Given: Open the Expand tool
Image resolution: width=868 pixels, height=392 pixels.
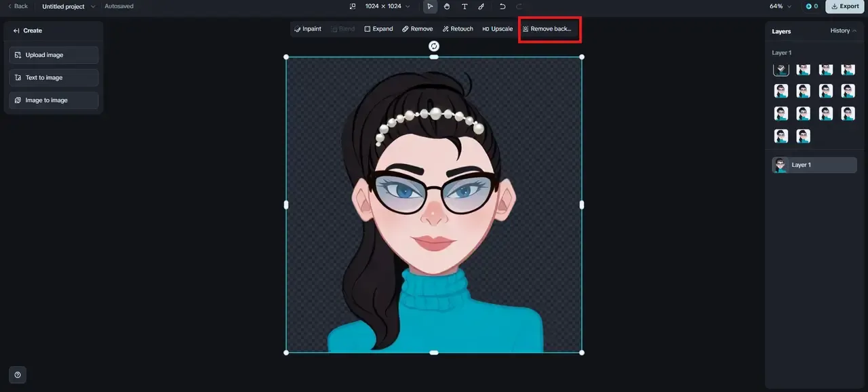Looking at the screenshot, I should coord(378,28).
